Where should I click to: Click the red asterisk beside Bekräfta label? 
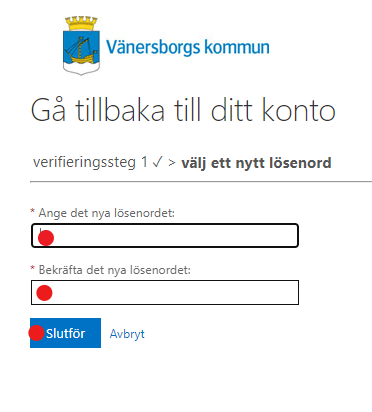pos(32,268)
